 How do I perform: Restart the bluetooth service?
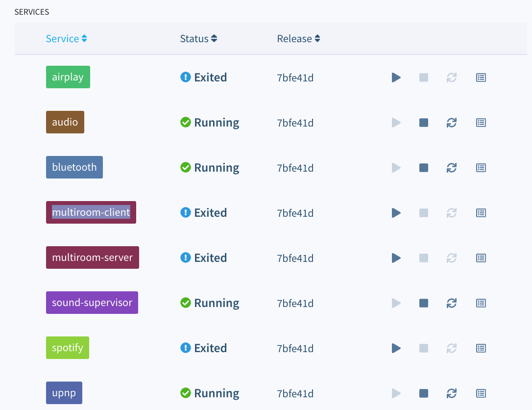coord(452,168)
